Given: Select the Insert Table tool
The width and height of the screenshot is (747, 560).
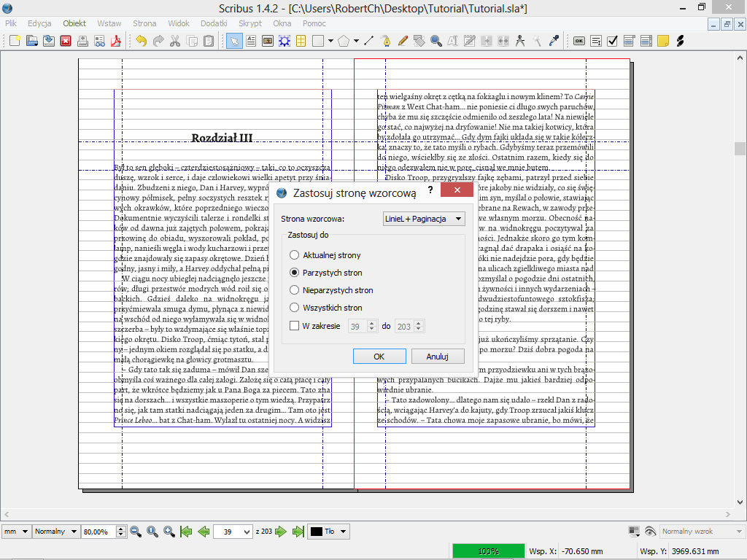Looking at the screenshot, I should point(300,41).
